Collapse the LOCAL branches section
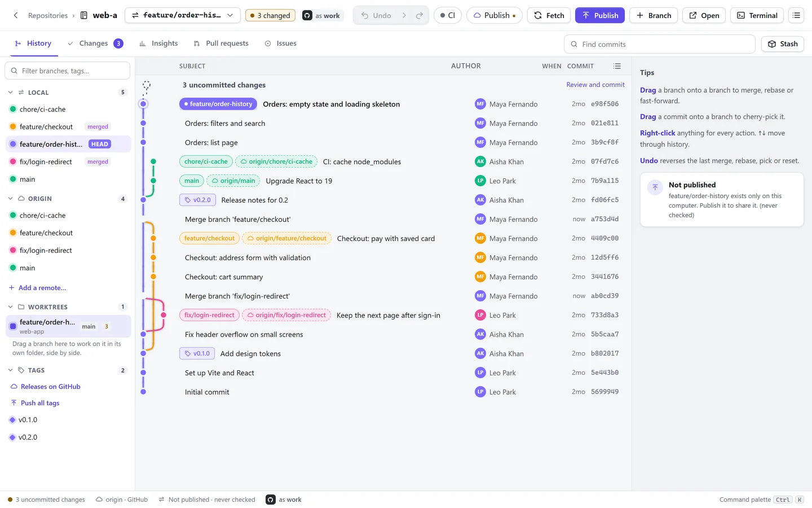The width and height of the screenshot is (812, 508). point(10,92)
